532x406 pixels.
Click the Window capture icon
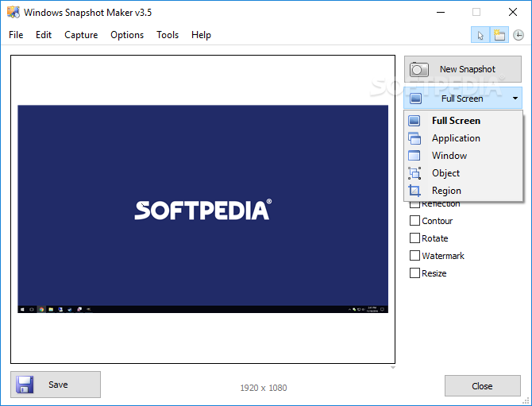click(414, 156)
